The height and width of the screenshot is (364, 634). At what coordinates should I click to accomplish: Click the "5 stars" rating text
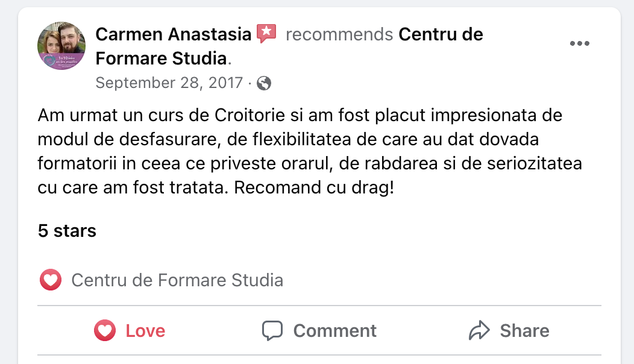(x=67, y=231)
